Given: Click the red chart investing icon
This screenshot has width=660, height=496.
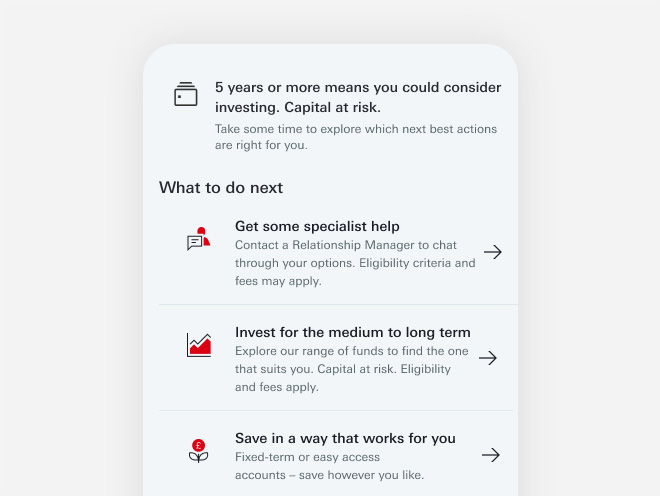Looking at the screenshot, I should (199, 345).
